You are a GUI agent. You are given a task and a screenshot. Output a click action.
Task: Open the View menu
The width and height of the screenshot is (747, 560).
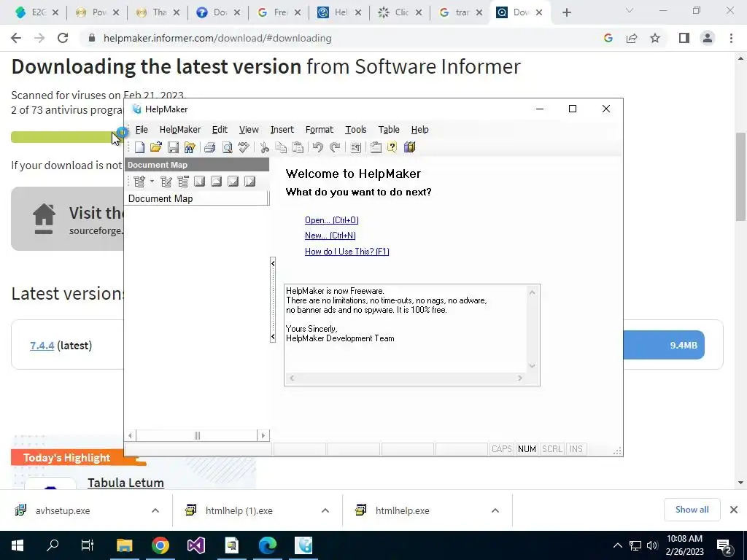tap(249, 130)
